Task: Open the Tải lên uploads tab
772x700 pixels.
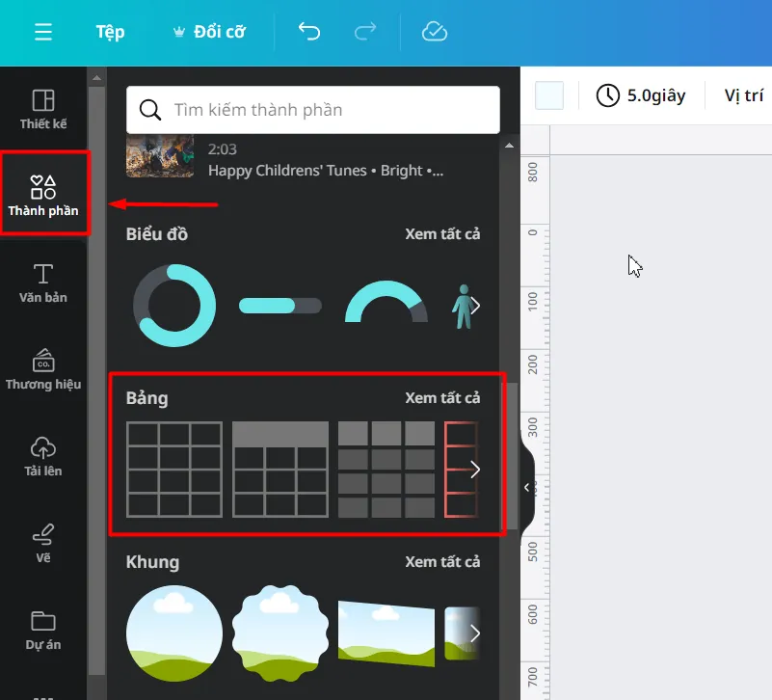Action: pyautogui.click(x=43, y=457)
